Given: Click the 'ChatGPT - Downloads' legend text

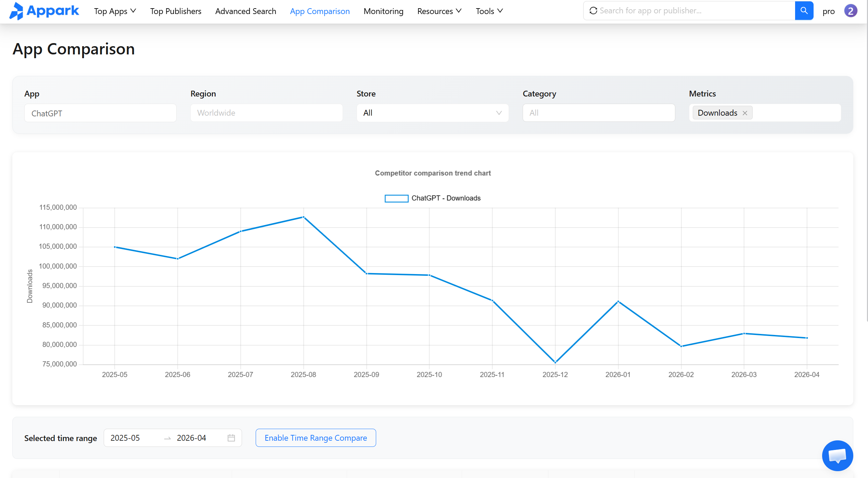Looking at the screenshot, I should pyautogui.click(x=446, y=198).
